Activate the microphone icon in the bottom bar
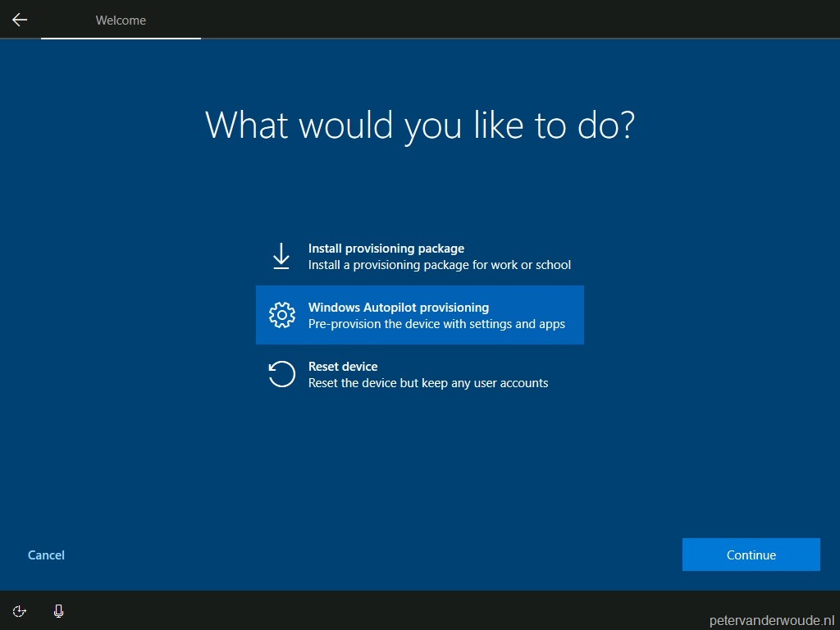Image resolution: width=840 pixels, height=630 pixels. pos(58,611)
